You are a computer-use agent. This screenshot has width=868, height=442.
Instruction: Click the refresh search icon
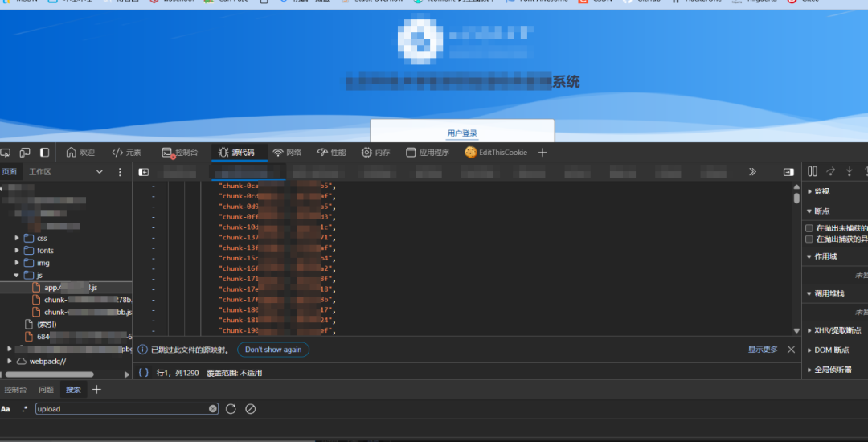coord(231,409)
